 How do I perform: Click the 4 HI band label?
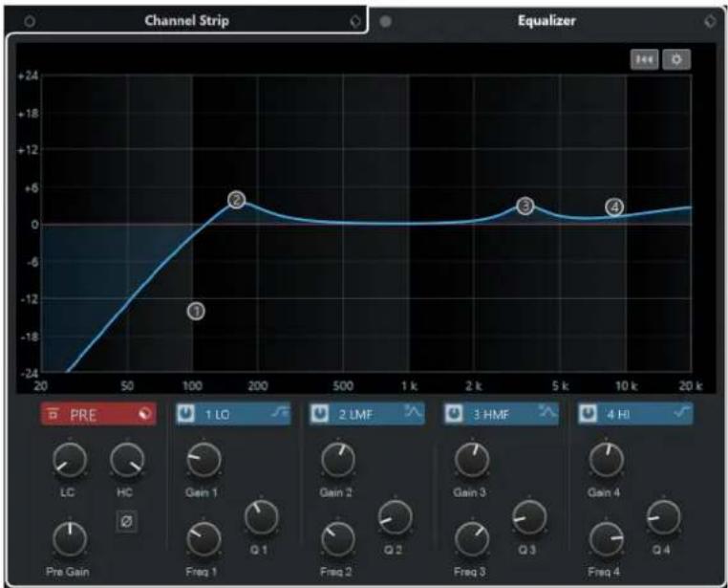tap(618, 414)
